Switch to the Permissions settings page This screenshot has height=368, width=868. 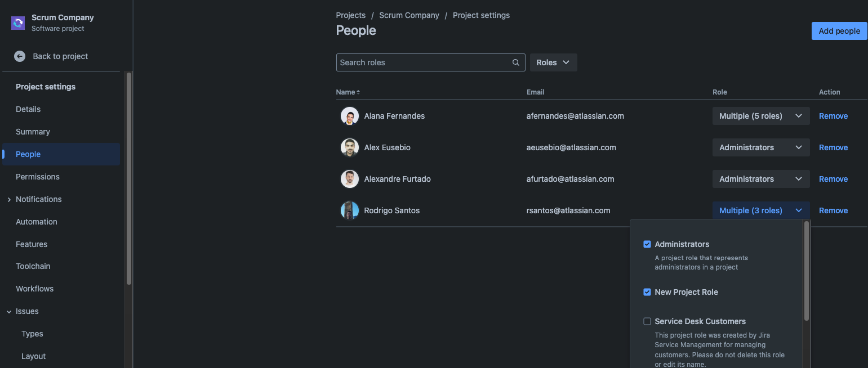(x=37, y=176)
